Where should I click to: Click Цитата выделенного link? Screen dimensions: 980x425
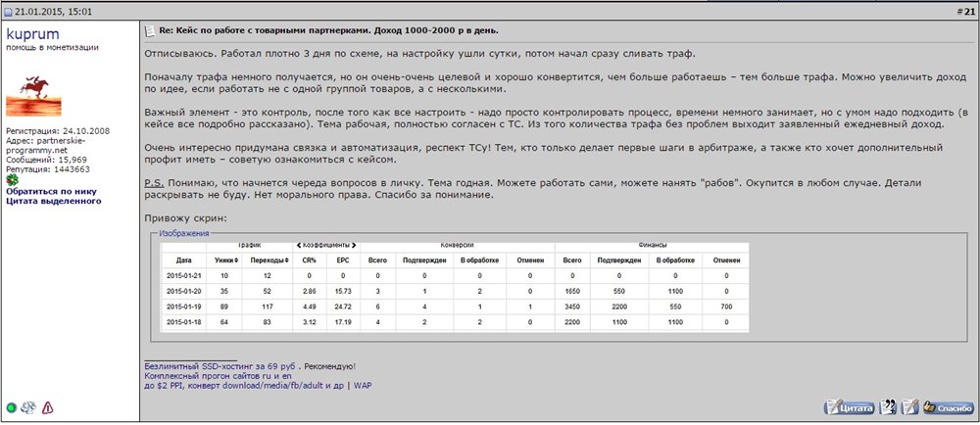coord(54,201)
